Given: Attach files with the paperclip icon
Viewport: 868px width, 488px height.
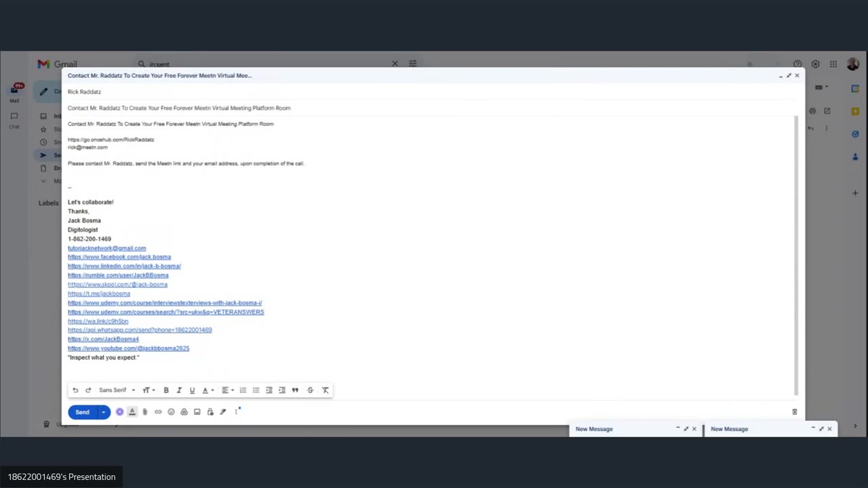Looking at the screenshot, I should (x=144, y=412).
